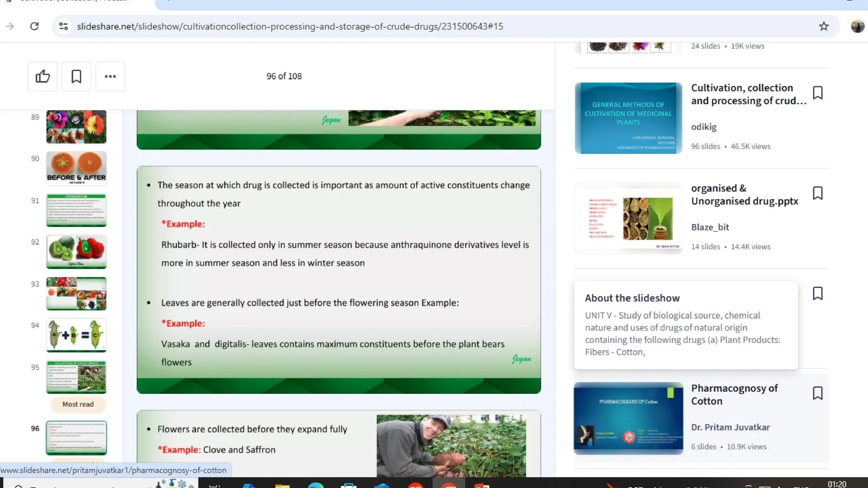Open the Pharmacognosy of Cotton blue thumbnail
The image size is (868, 488).
pyautogui.click(x=629, y=419)
